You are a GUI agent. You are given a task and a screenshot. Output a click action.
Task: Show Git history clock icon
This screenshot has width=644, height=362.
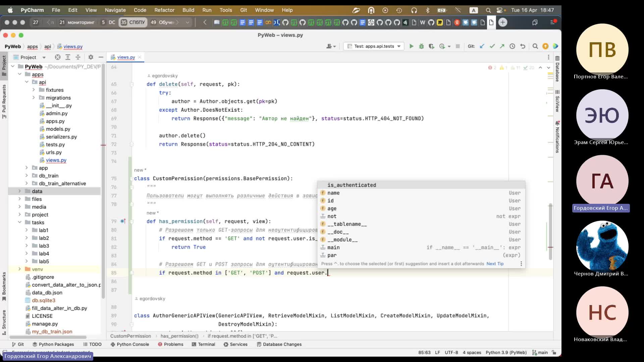512,46
